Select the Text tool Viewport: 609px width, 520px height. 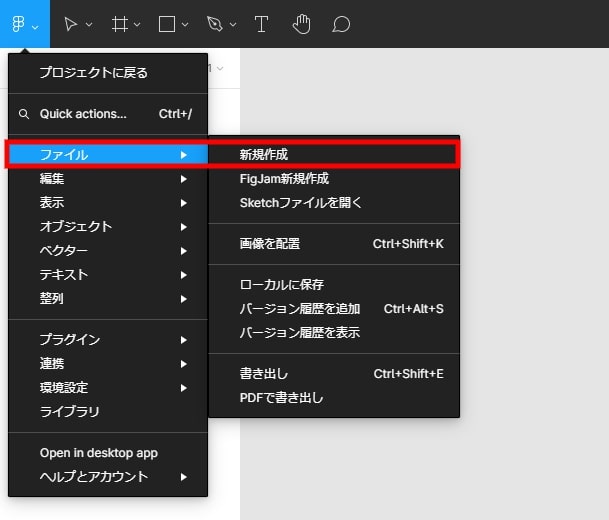click(x=261, y=24)
